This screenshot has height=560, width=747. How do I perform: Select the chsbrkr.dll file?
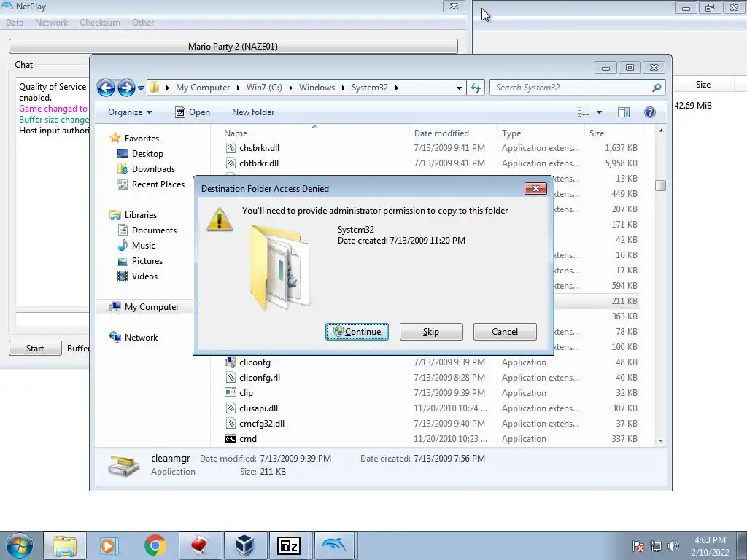259,148
